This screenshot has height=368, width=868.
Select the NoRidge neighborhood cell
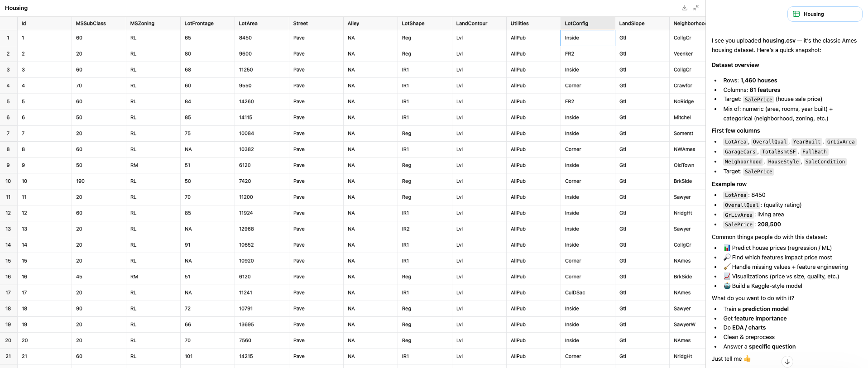[687, 101]
